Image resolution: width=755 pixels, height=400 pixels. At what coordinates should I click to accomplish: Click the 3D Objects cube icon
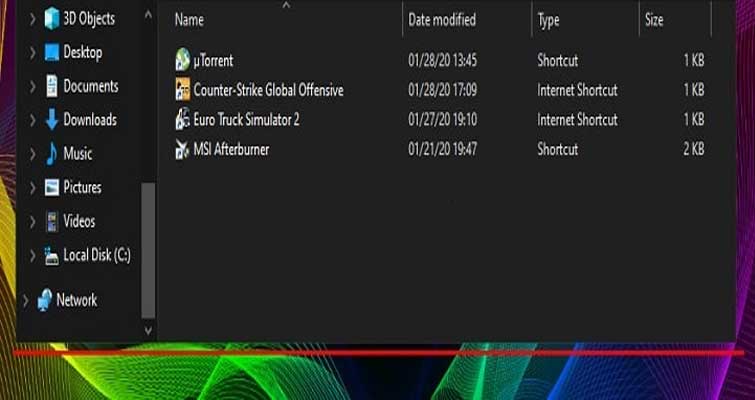pos(52,19)
